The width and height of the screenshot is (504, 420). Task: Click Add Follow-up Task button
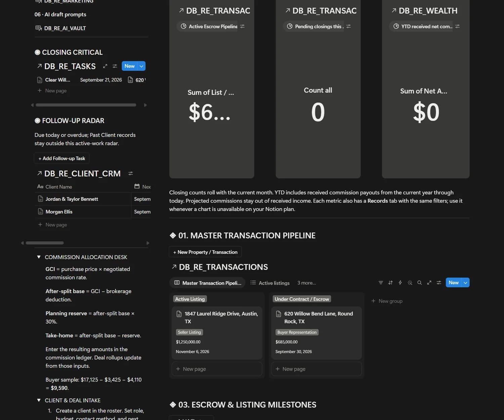coord(62,158)
